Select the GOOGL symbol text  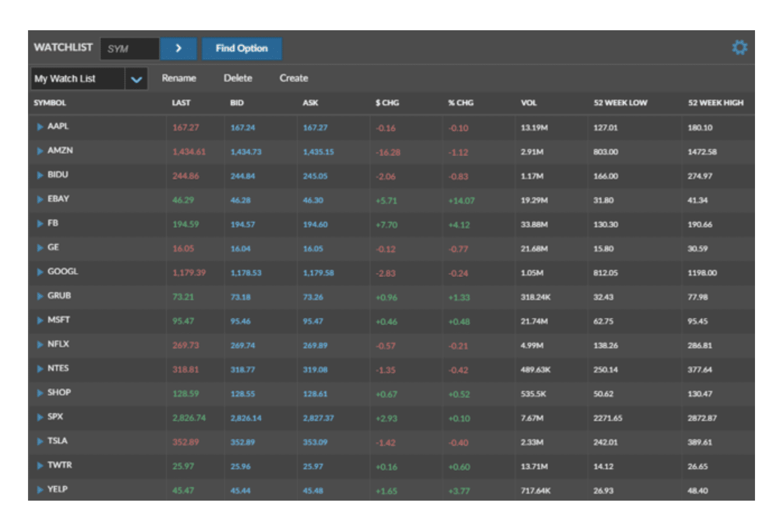[x=63, y=272]
